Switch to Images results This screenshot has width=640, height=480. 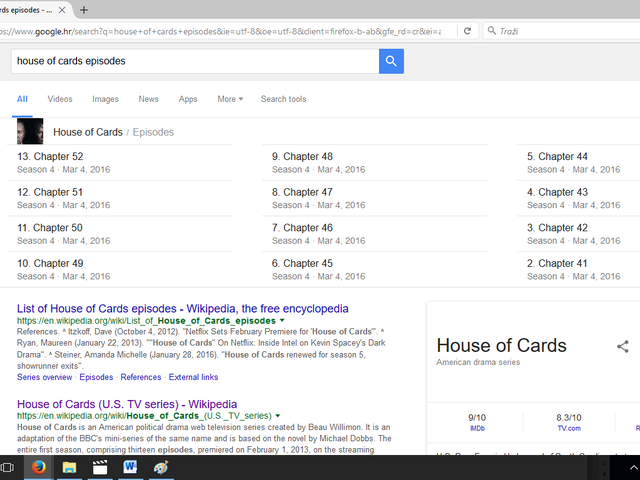point(105,99)
